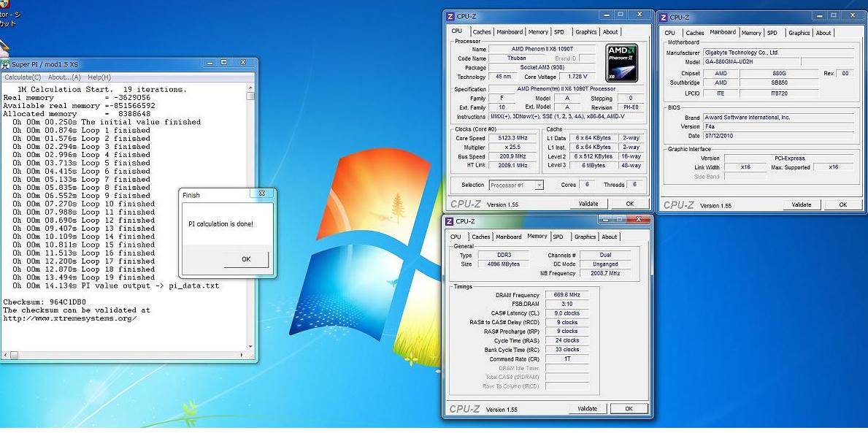Viewport: 868px width, 433px height.
Task: Click the Super PI title bar icon
Action: 5,64
